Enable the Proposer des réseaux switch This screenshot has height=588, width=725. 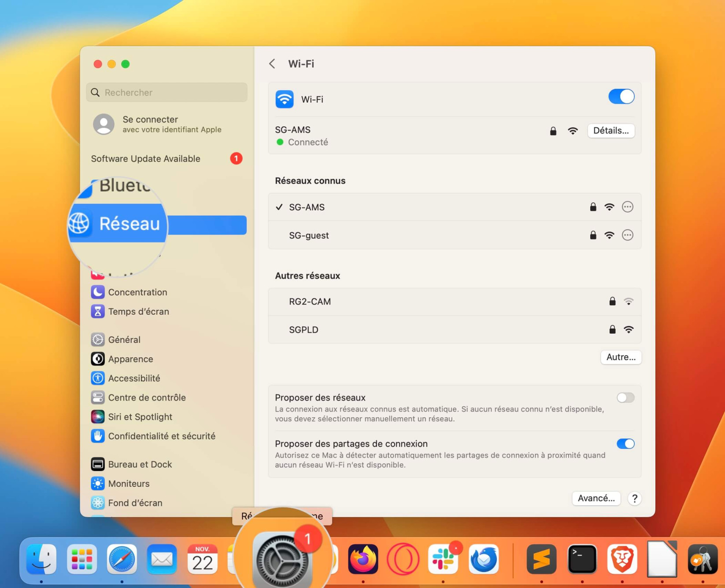[x=625, y=398]
